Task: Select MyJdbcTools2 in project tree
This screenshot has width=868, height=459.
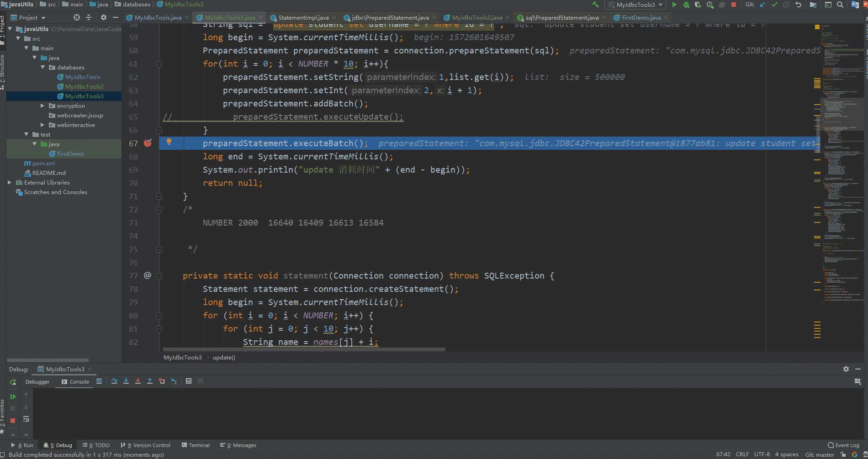Action: (84, 86)
